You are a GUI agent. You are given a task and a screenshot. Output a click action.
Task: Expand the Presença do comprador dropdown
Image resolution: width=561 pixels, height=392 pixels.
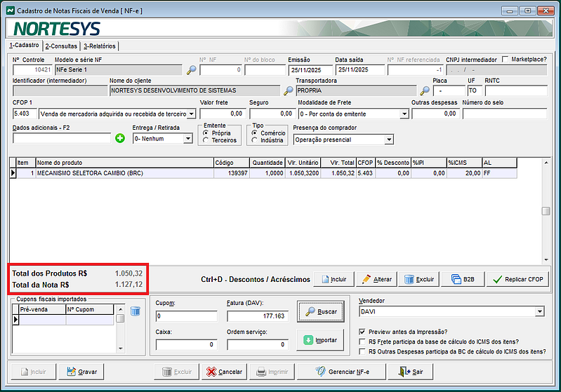[x=389, y=140]
